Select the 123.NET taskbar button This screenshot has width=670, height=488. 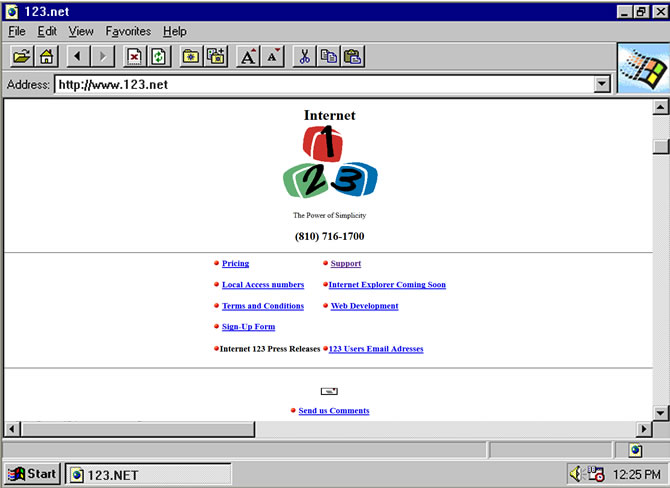pos(148,475)
